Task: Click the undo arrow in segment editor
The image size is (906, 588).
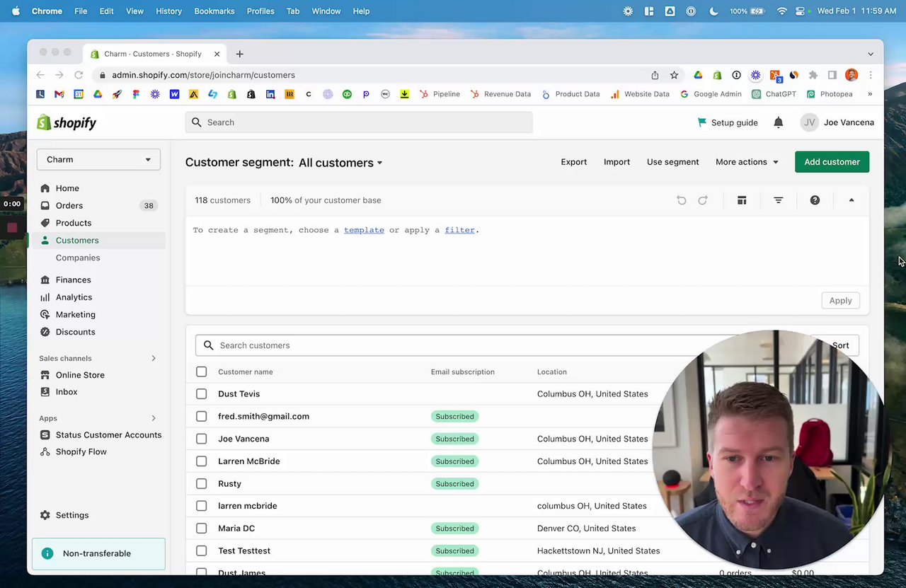Action: [682, 200]
